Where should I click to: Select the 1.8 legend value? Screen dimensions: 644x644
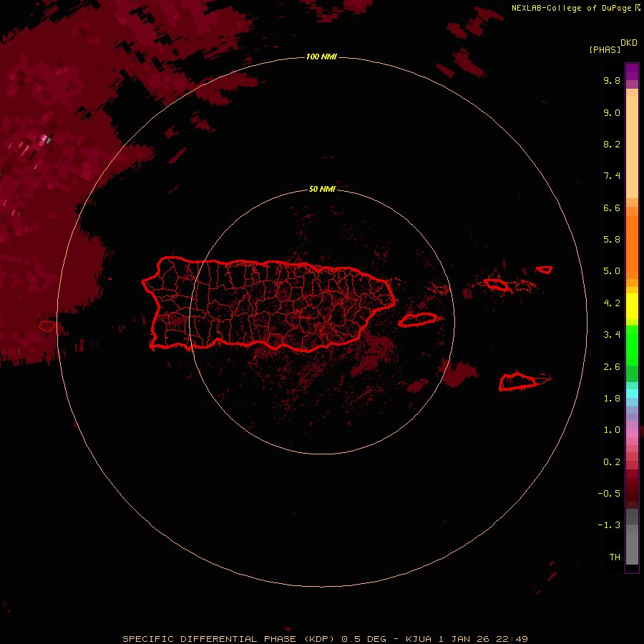(612, 399)
